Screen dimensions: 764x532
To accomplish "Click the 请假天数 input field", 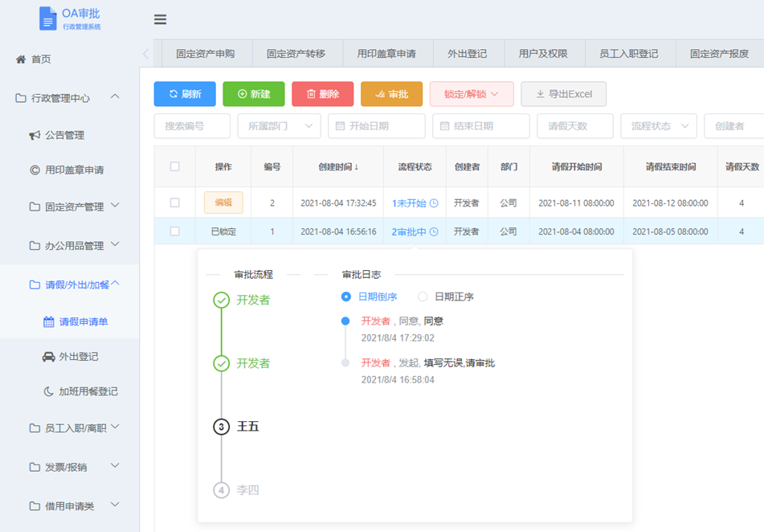I will click(575, 126).
